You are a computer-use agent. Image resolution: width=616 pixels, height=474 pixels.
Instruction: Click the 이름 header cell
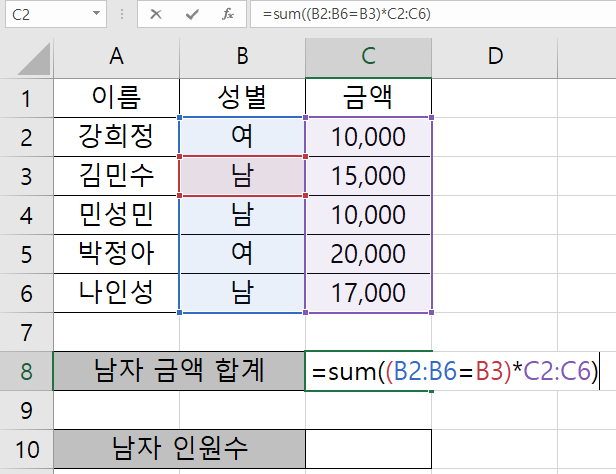116,98
